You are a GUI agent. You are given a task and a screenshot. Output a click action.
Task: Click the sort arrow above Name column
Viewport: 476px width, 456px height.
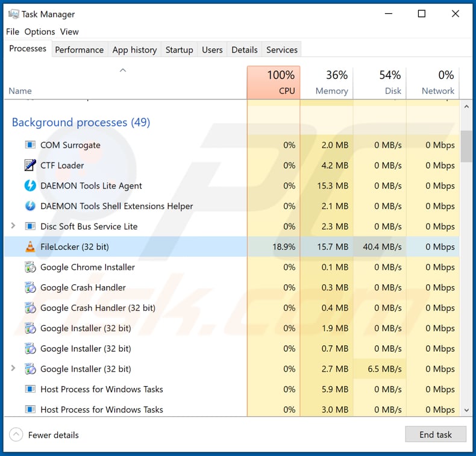(x=123, y=70)
